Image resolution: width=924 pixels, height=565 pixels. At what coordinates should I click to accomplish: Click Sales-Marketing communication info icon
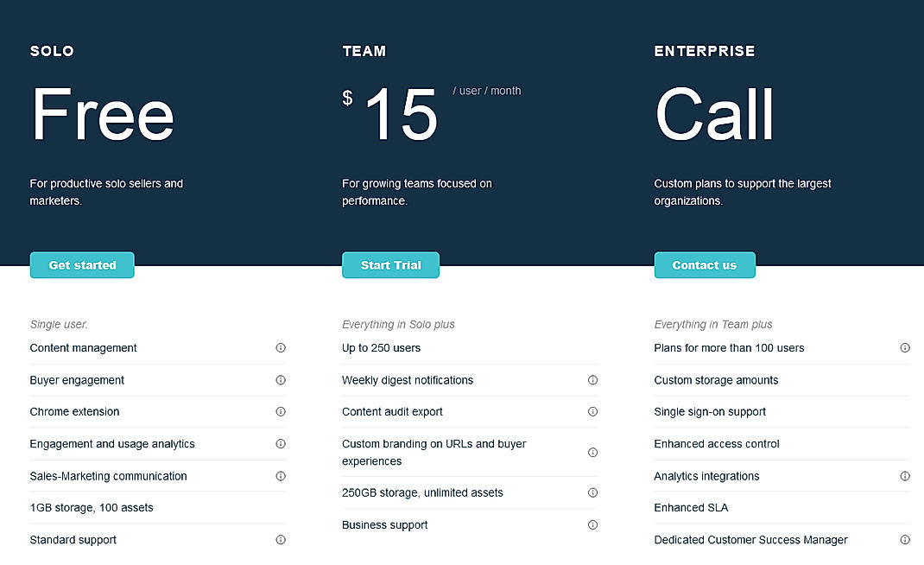[x=281, y=475]
